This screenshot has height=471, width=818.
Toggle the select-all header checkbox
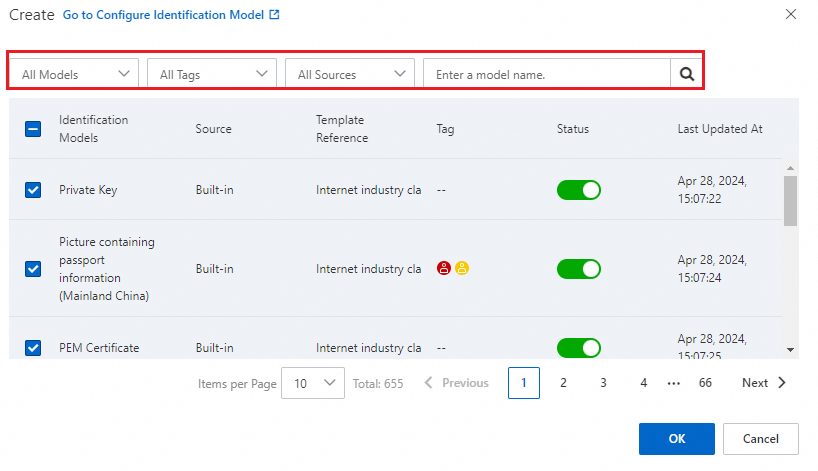coord(33,129)
